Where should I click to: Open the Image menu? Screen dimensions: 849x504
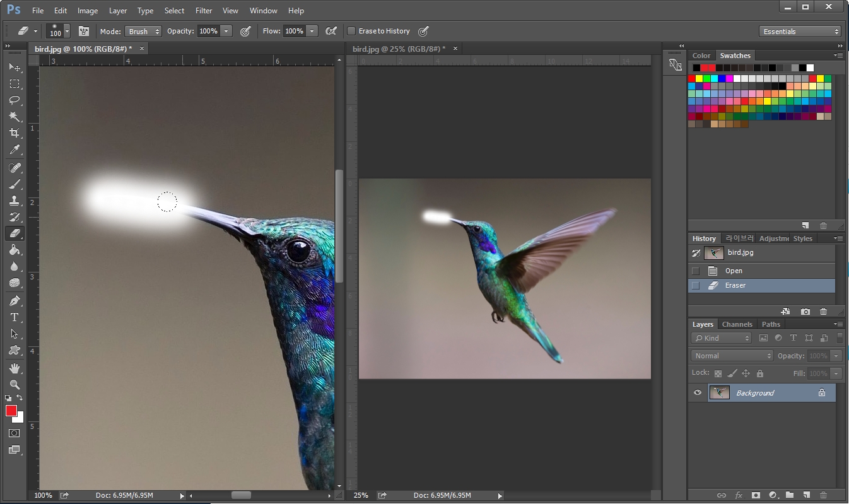[x=88, y=11]
